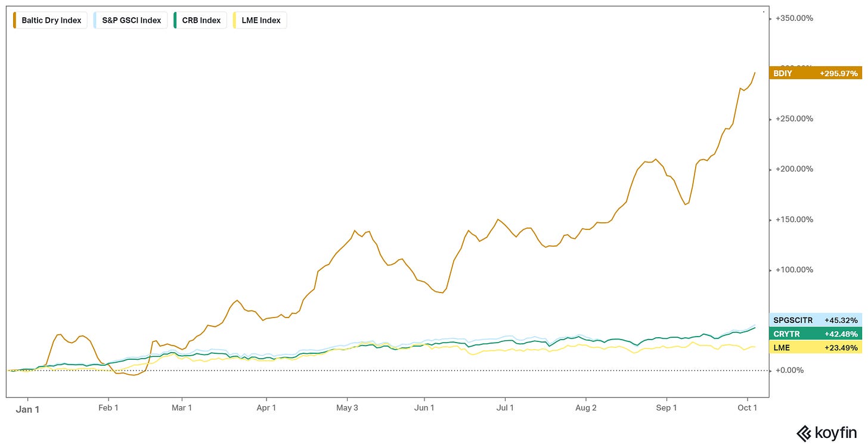Click the Jan 1 date label
This screenshot has height=448, width=868.
pos(27,408)
